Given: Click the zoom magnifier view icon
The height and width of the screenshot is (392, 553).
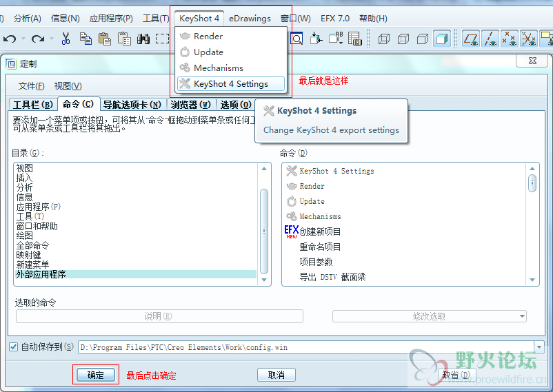Looking at the screenshot, I should [x=296, y=38].
